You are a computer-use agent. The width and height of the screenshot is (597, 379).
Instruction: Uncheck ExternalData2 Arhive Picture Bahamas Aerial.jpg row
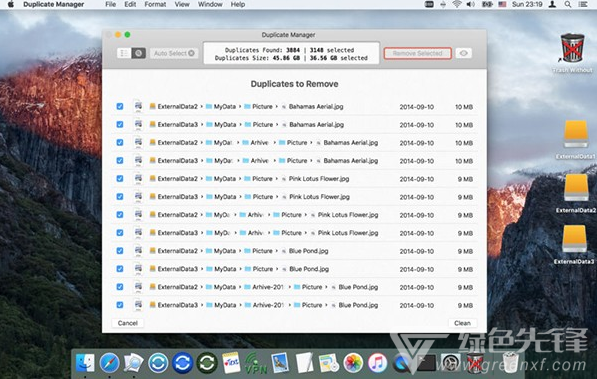point(120,142)
